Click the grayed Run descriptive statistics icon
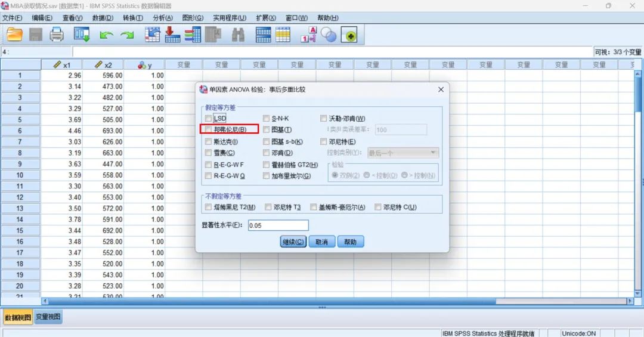The image size is (644, 337). tap(213, 35)
